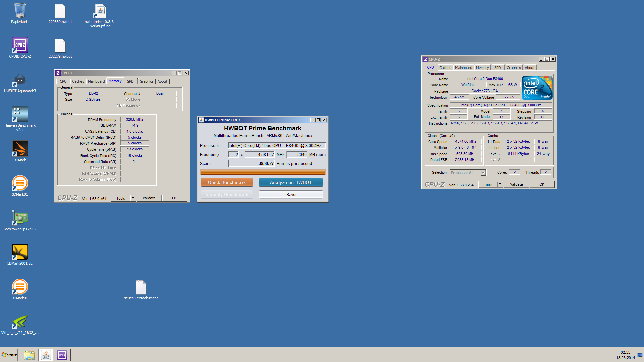Click the frequency field showing 4,581.67
The height and width of the screenshot is (362, 644).
(x=260, y=154)
